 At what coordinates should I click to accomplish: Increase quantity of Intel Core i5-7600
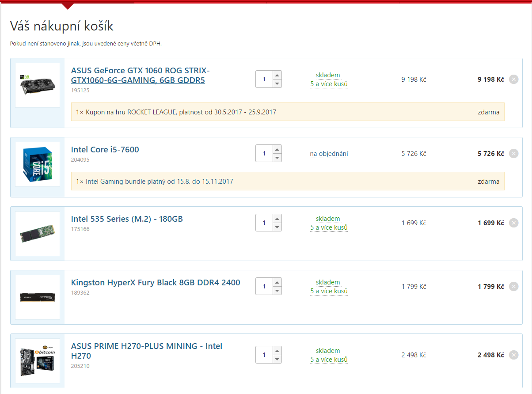click(277, 149)
